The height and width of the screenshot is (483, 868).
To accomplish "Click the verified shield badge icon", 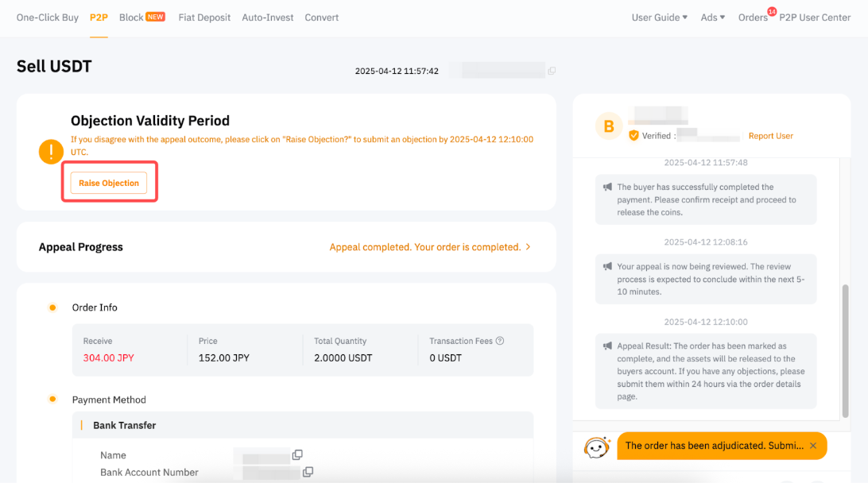I will pyautogui.click(x=634, y=136).
